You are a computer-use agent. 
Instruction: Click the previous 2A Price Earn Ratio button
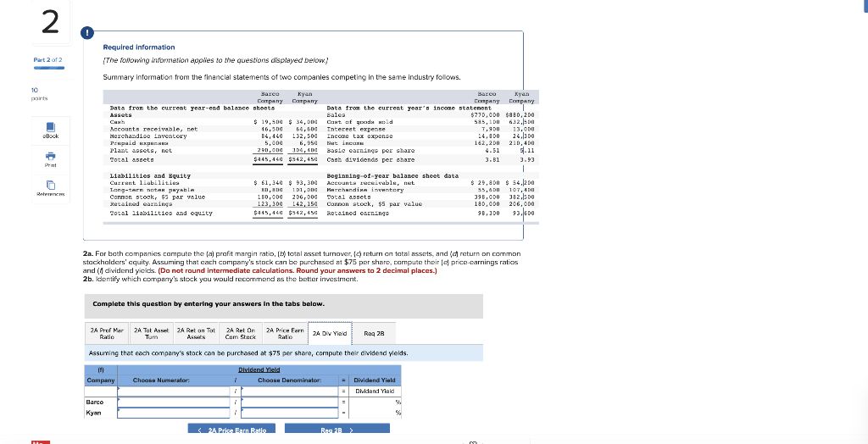232,429
